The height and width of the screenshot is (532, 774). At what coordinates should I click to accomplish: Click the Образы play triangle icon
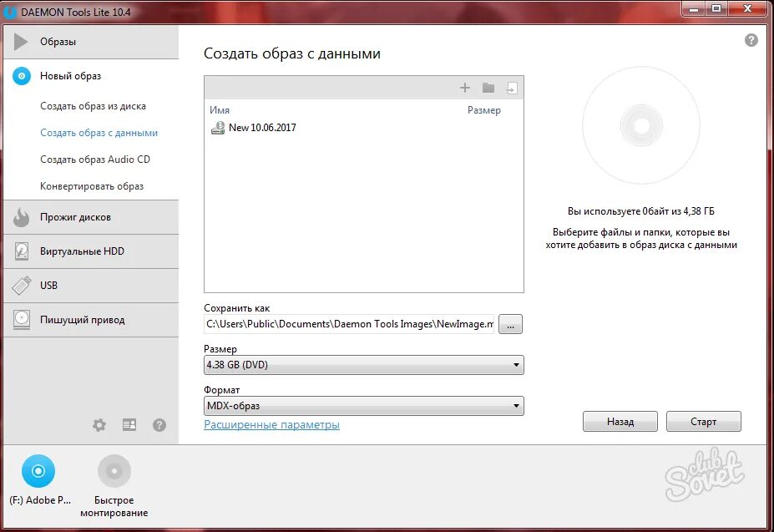[x=20, y=42]
